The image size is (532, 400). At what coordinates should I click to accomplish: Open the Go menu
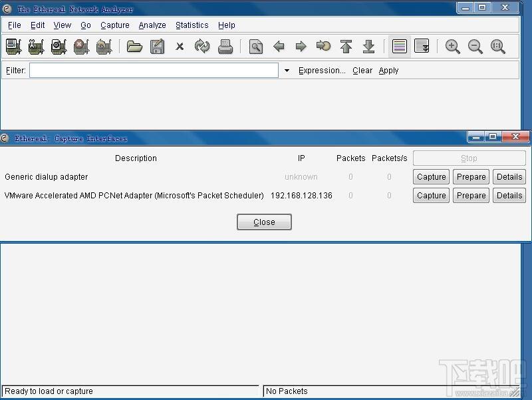tap(86, 25)
